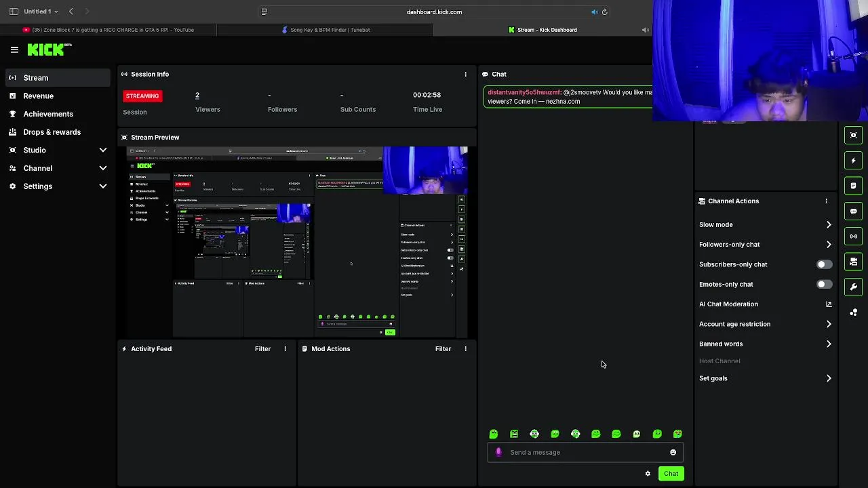
Task: Open Revenue in the sidebar
Action: coord(58,96)
